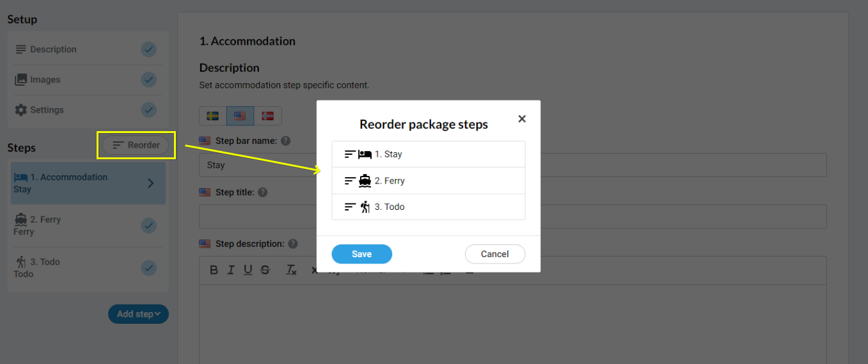Viewport: 868px width, 364px height.
Task: Click the check mark on Todo step
Action: click(148, 268)
